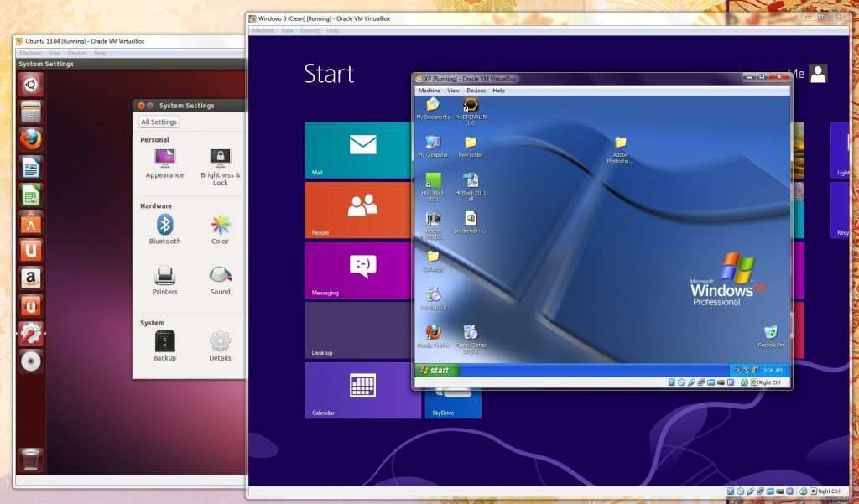
Task: Click the All Settings button
Action: point(159,122)
